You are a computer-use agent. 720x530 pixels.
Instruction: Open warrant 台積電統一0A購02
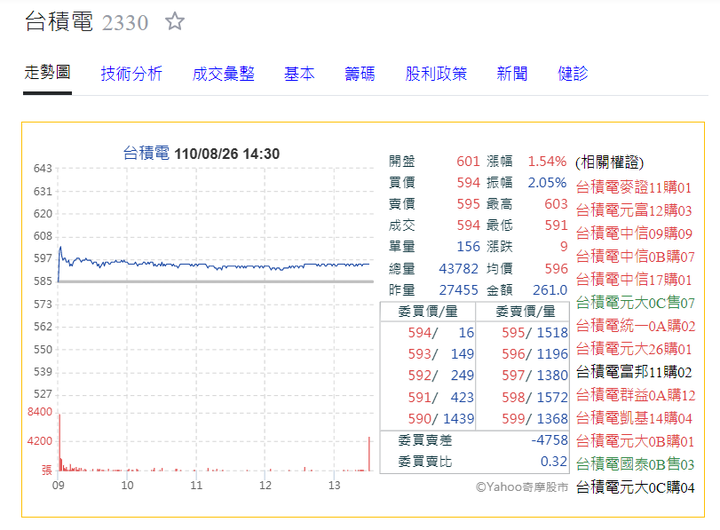[636, 326]
